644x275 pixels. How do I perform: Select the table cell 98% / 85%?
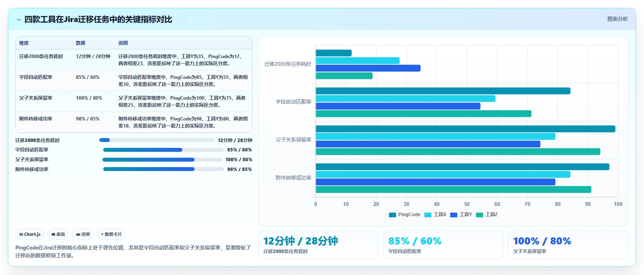coord(87,119)
